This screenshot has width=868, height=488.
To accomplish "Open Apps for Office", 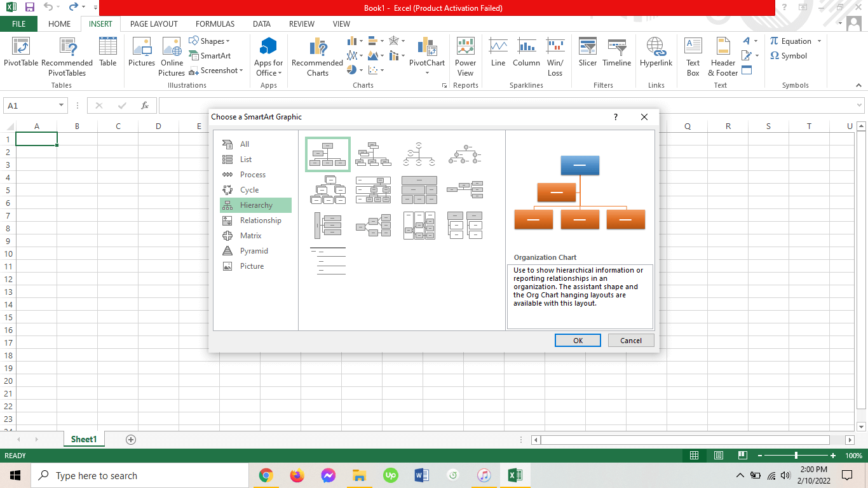I will pyautogui.click(x=269, y=57).
